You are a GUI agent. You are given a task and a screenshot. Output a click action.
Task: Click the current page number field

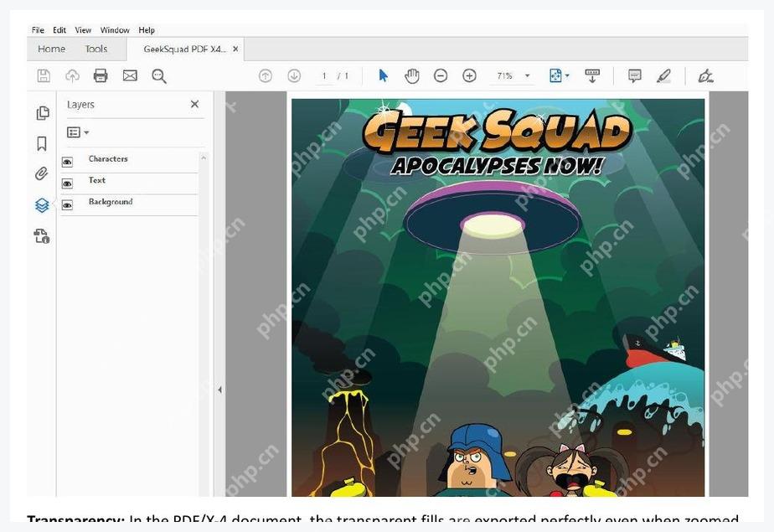point(324,76)
